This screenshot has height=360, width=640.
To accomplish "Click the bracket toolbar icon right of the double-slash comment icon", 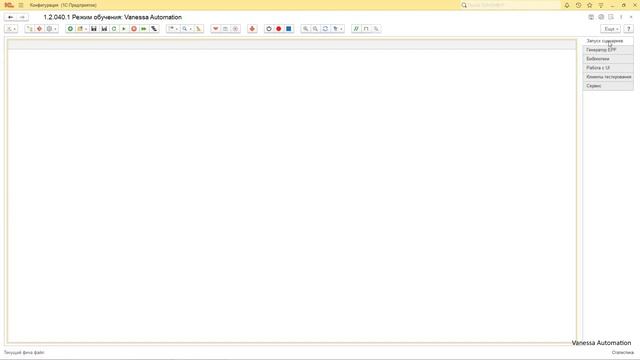I will coord(366,29).
